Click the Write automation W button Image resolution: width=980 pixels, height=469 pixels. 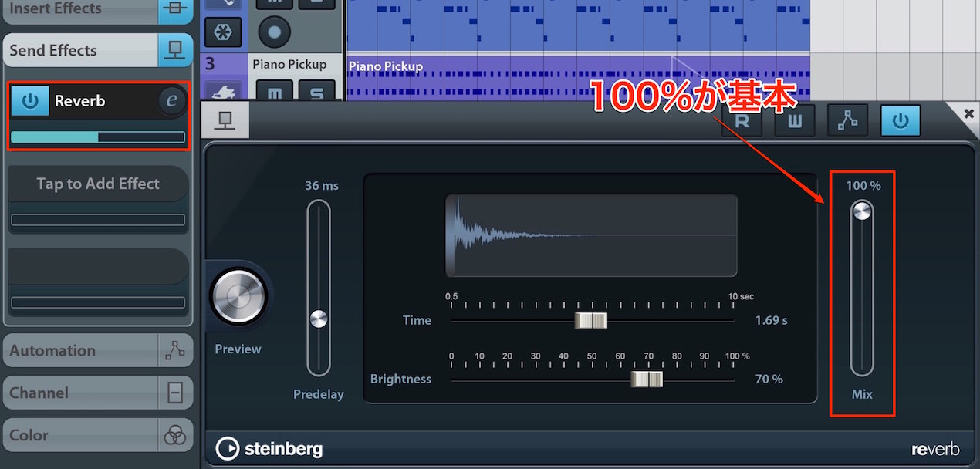[794, 122]
